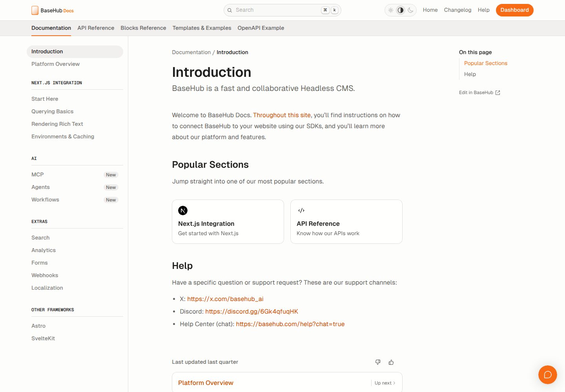Image resolution: width=565 pixels, height=392 pixels.
Task: Click the thumbs down feedback icon
Action: pos(378,362)
